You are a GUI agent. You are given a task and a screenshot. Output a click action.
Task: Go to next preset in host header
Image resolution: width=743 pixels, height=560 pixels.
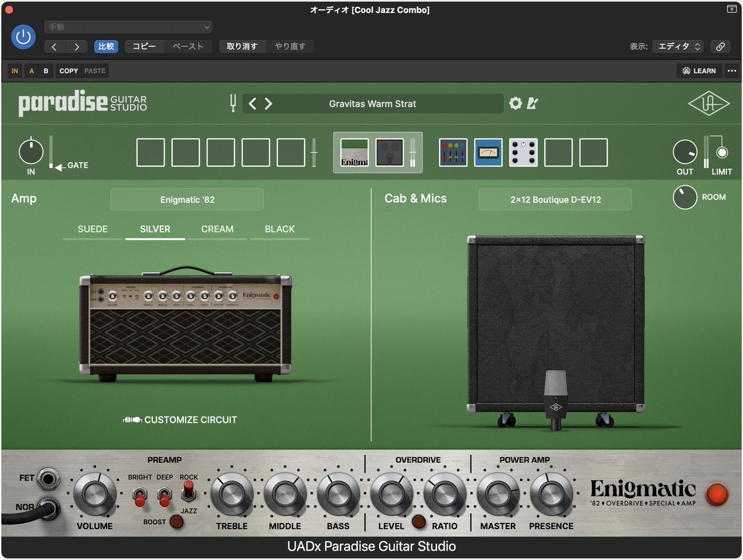click(77, 46)
